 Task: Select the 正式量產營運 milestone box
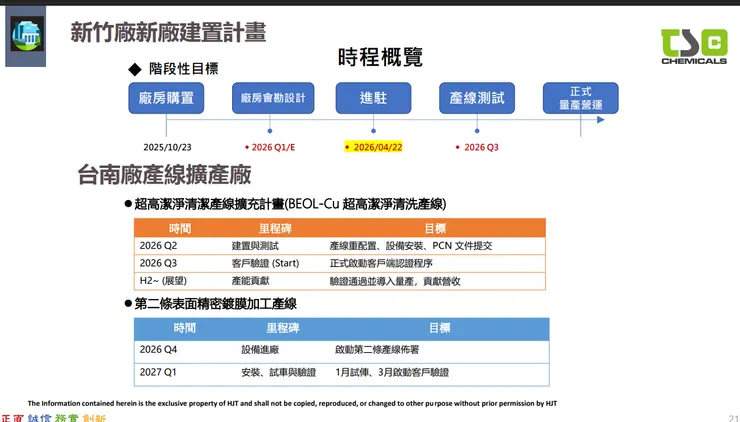click(x=580, y=98)
